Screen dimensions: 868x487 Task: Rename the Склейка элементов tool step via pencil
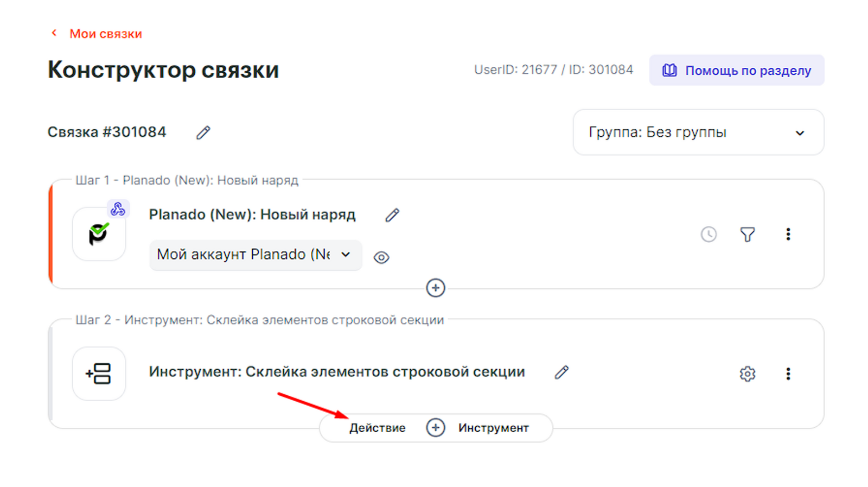pos(561,372)
